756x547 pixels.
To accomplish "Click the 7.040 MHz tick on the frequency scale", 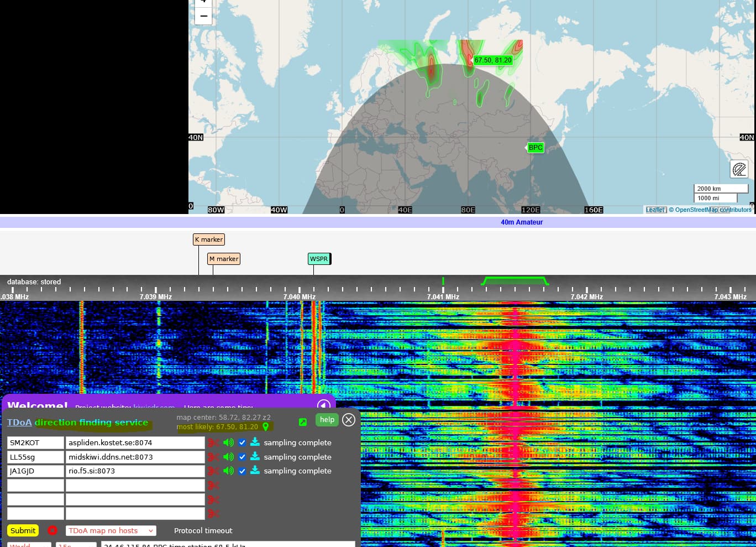I will click(300, 296).
